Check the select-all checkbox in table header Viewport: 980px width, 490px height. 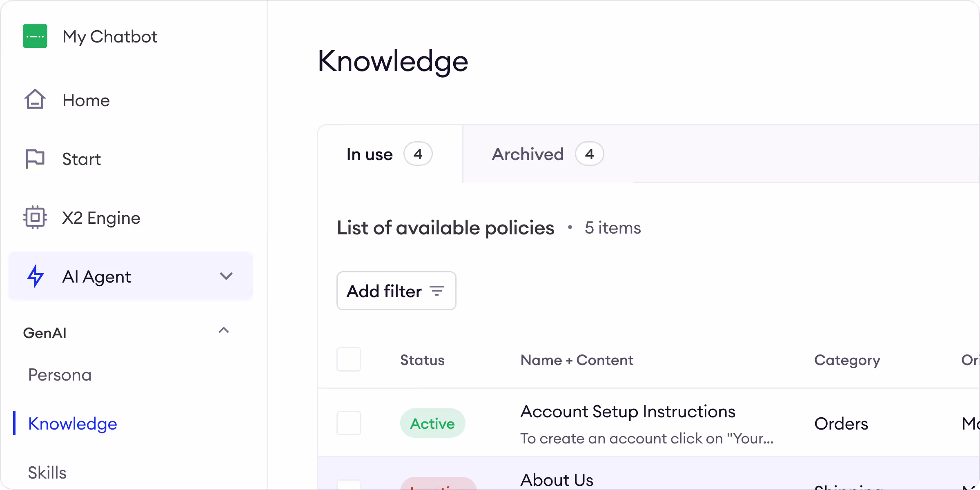(348, 359)
